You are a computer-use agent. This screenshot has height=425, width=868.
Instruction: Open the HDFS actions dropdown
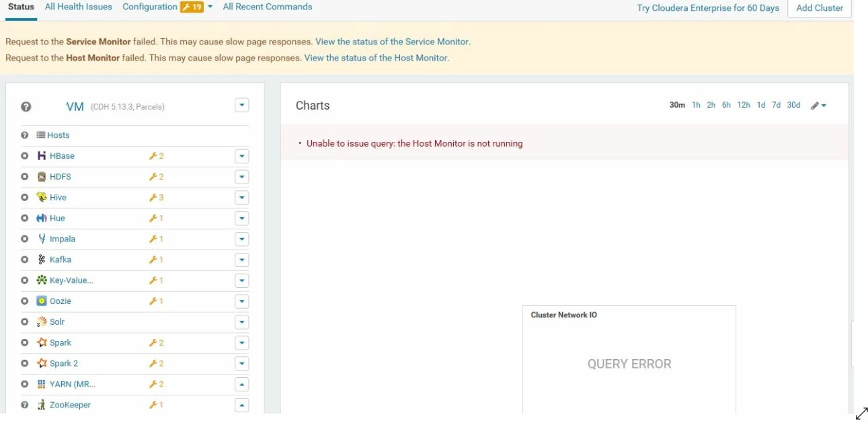pyautogui.click(x=242, y=177)
